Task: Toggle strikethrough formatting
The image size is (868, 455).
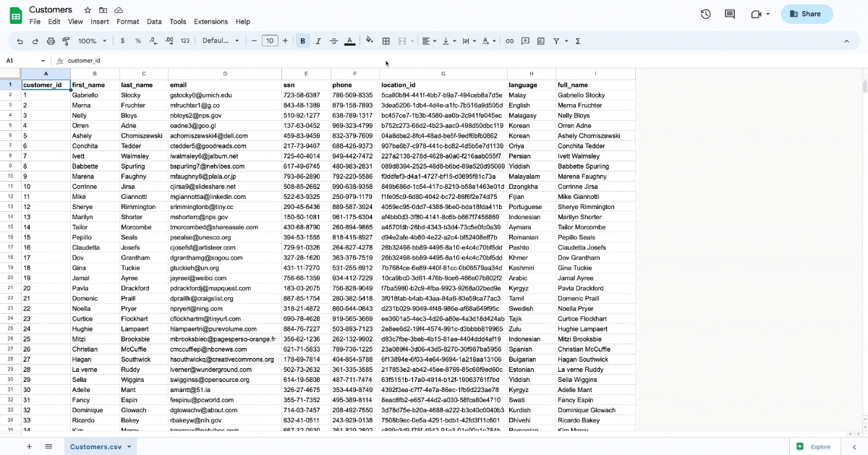Action: 333,41
